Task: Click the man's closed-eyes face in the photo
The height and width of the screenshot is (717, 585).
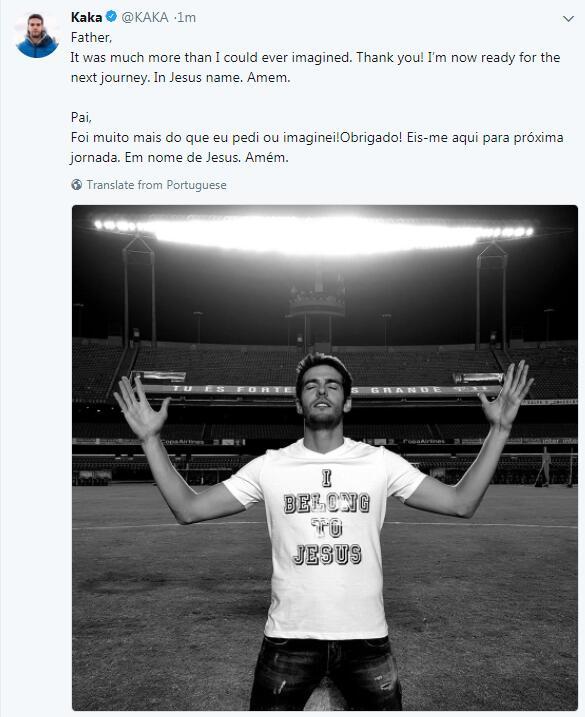Action: point(324,393)
